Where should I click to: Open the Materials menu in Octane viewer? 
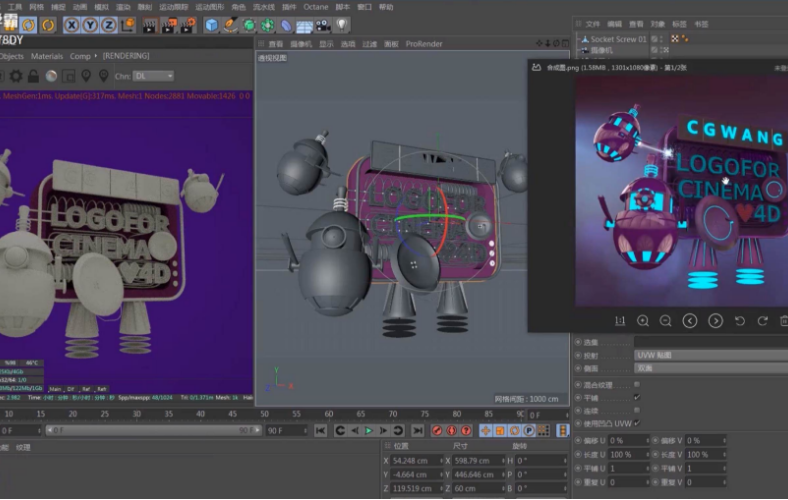[46, 56]
